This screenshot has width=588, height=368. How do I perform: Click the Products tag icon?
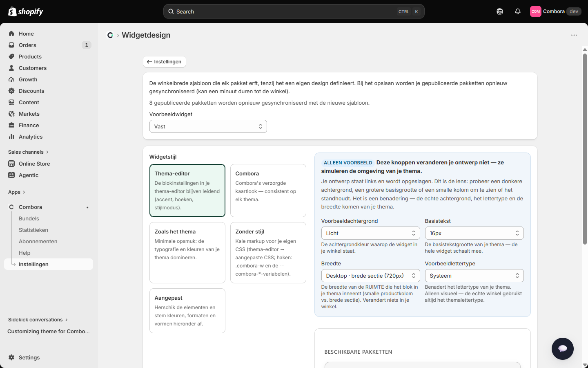coord(11,56)
